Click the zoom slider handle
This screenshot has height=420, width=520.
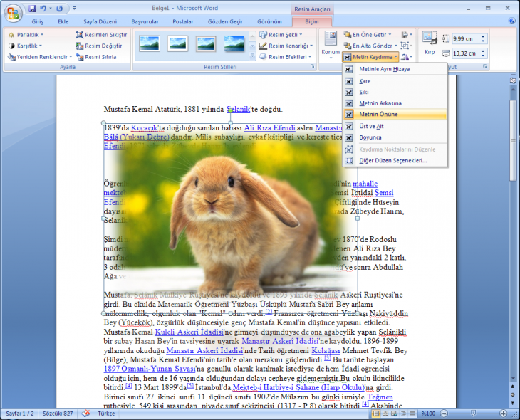point(473,414)
